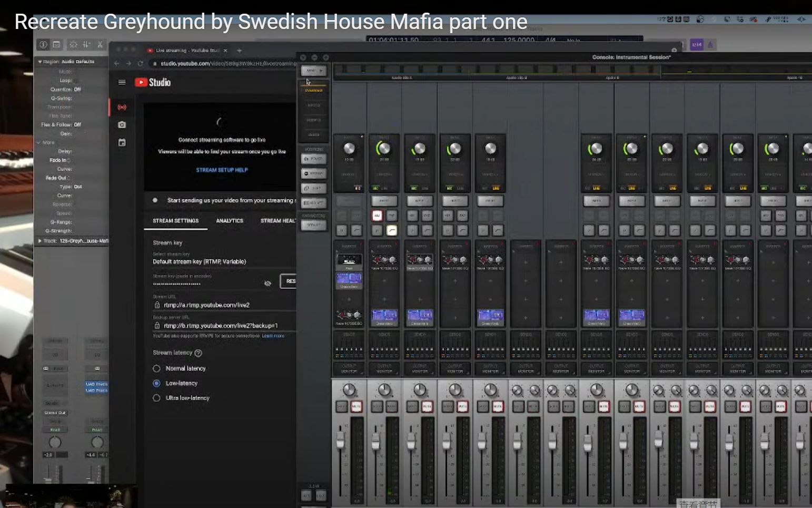Click leftmost Console channel fader handle
Viewport: 812px width, 508px height.
(340, 441)
